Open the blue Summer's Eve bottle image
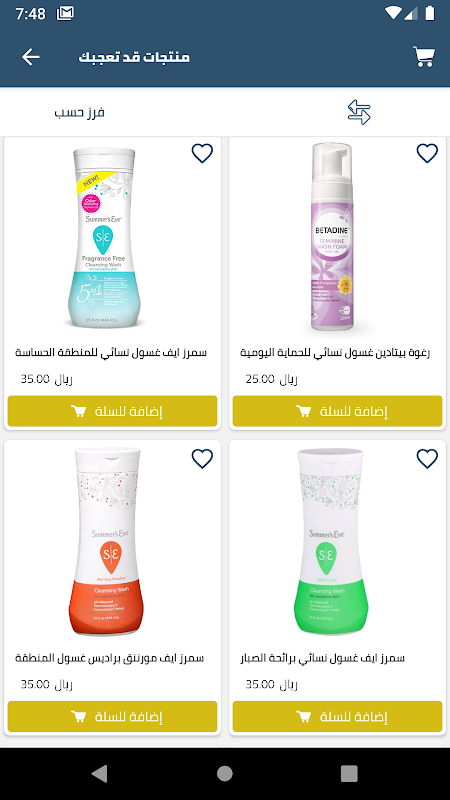The height and width of the screenshot is (800, 450). [104, 237]
